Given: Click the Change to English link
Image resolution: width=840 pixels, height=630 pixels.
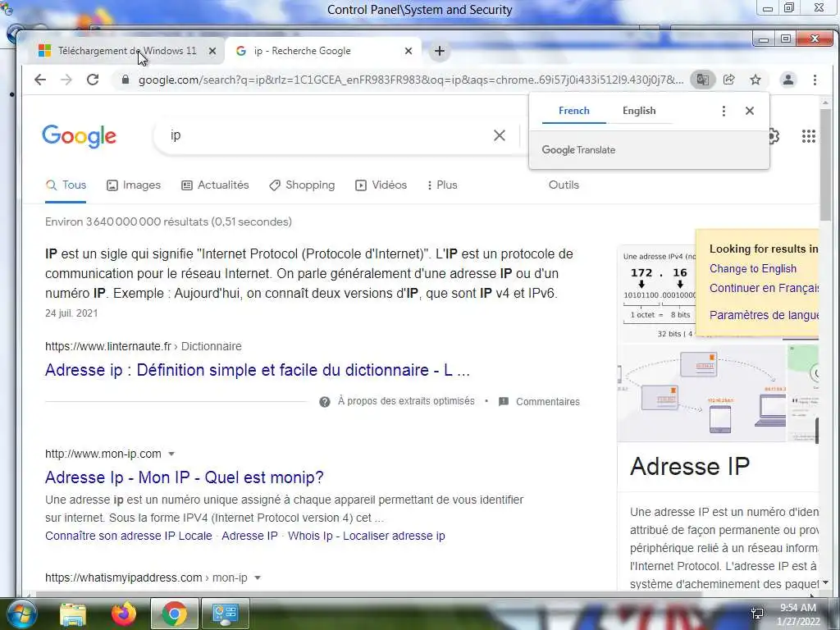Looking at the screenshot, I should [x=753, y=269].
